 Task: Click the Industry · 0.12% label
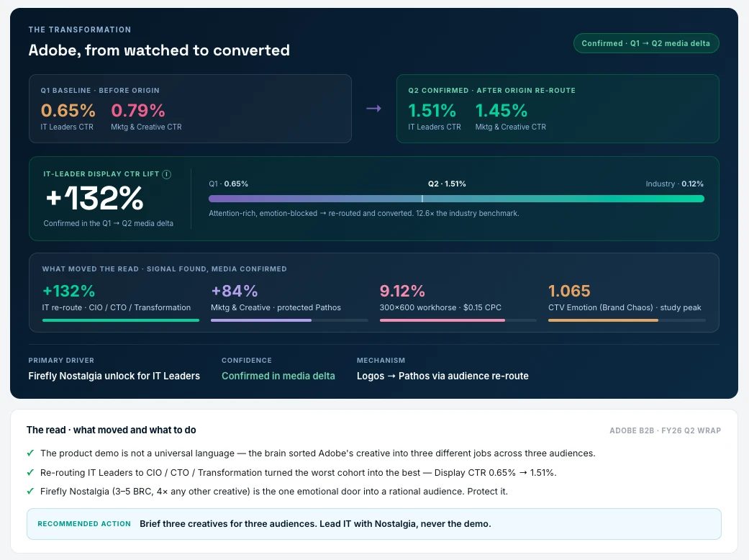pyautogui.click(x=674, y=184)
